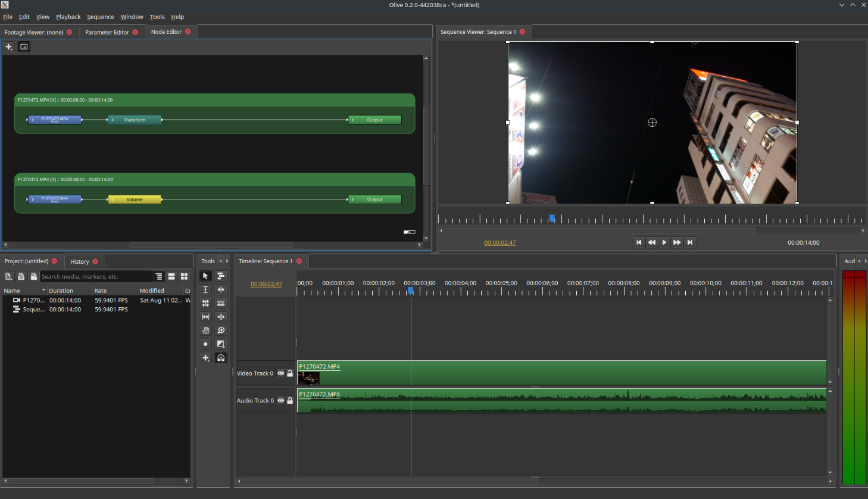Open the Sequence menu
The width and height of the screenshot is (868, 499).
click(x=100, y=17)
